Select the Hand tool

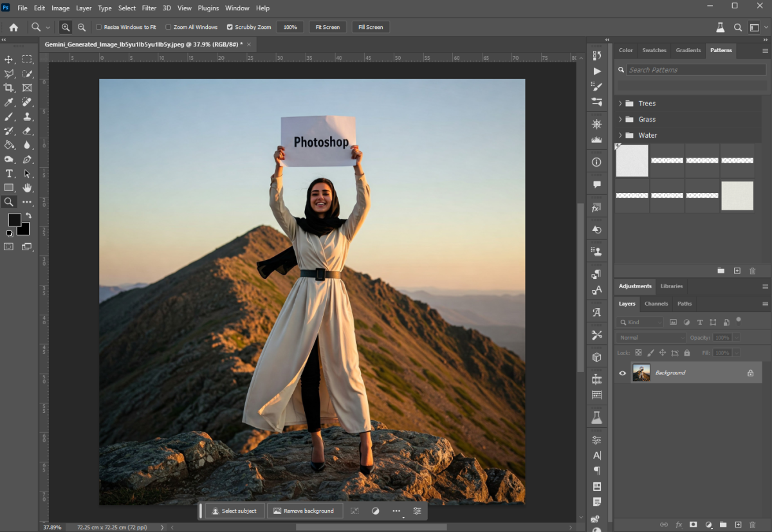(x=27, y=187)
